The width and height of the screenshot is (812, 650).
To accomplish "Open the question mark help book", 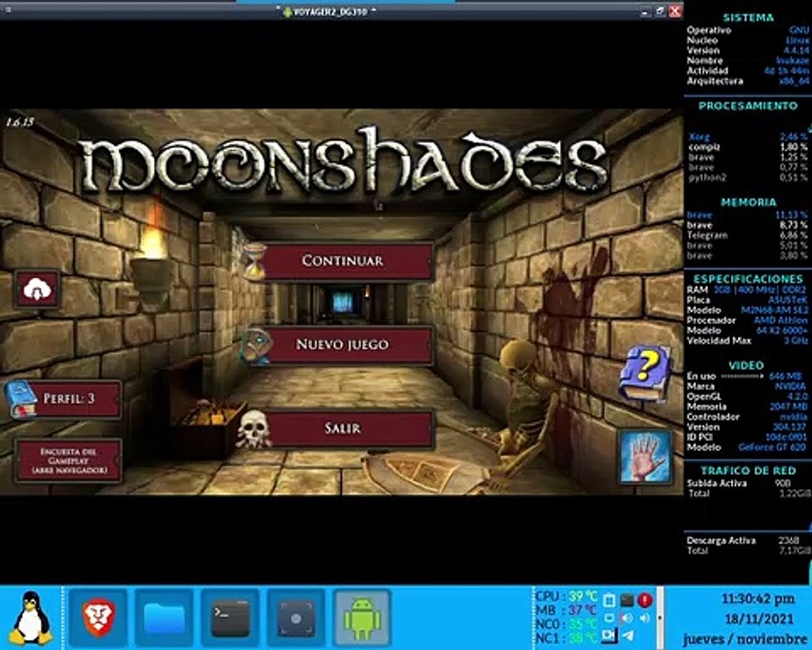I will (644, 372).
